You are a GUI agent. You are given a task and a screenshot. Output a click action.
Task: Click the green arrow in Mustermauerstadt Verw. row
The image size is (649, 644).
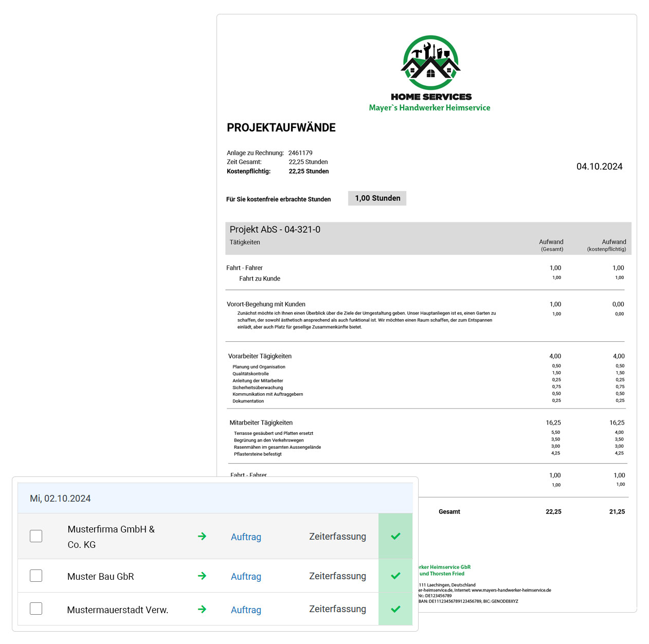[202, 609]
